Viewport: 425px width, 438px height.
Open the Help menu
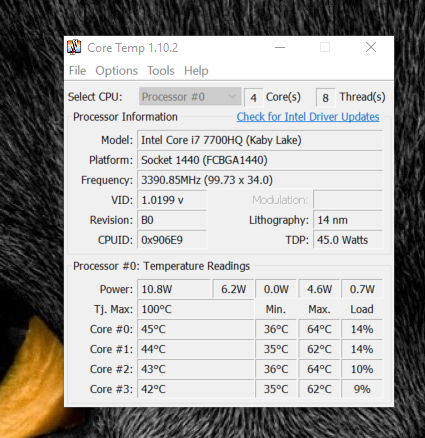(x=196, y=71)
